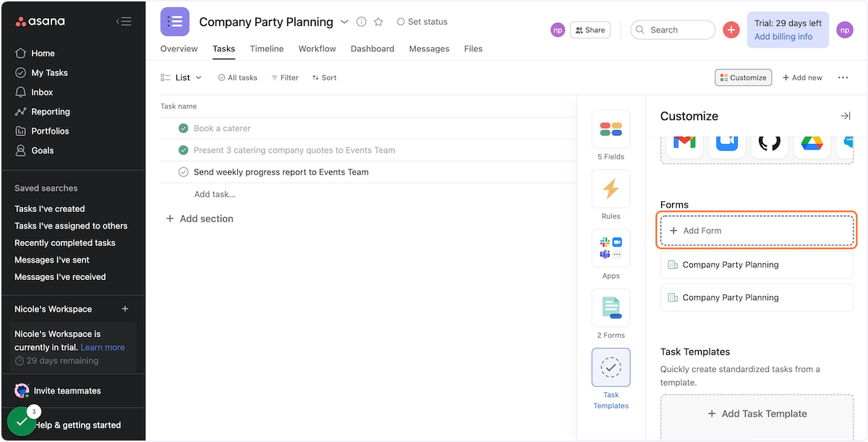Screen dimensions: 868x442
Task: Click Add Task Template
Action: [x=757, y=414]
